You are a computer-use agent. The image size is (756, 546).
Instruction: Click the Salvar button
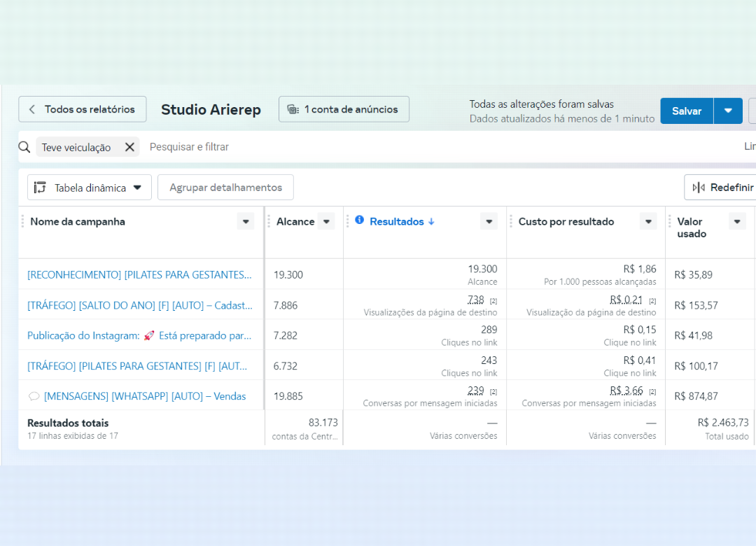[x=686, y=111]
